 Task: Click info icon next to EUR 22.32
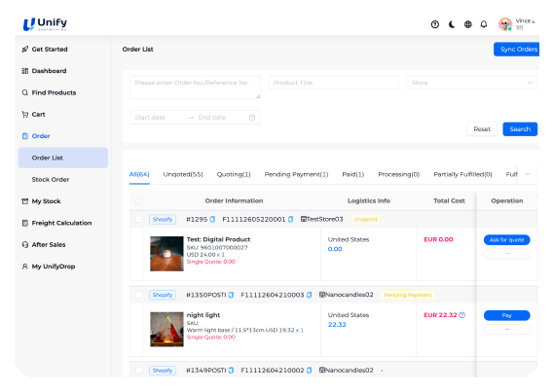(462, 315)
